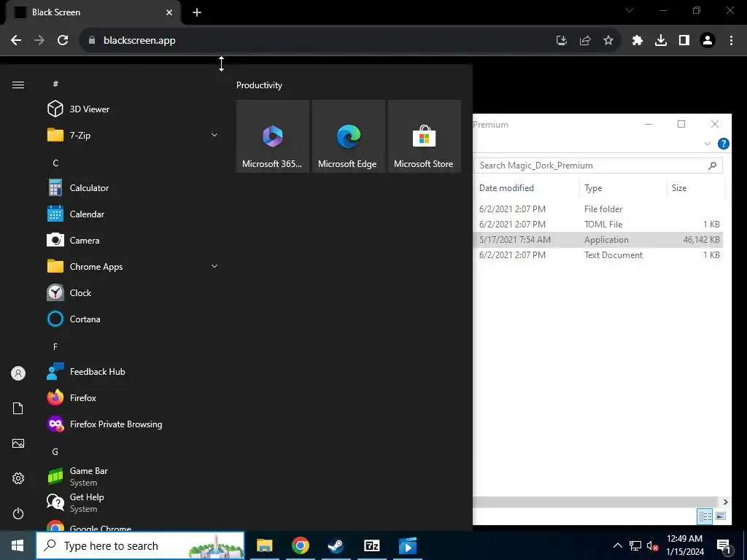Open Google Chrome from the taskbar
The height and width of the screenshot is (560, 747).
coord(300,545)
